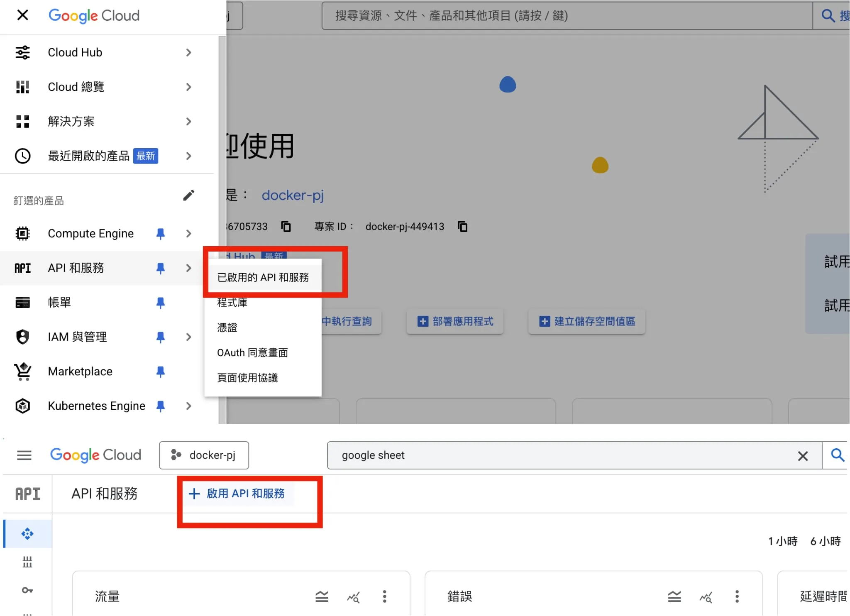This screenshot has height=616, width=850.
Task: Select the 6 小時 time range
Action: coord(826,542)
